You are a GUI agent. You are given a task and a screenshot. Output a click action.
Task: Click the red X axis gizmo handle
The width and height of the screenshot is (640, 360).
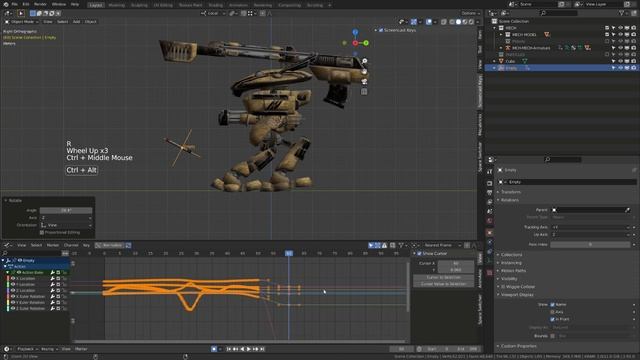(x=355, y=43)
